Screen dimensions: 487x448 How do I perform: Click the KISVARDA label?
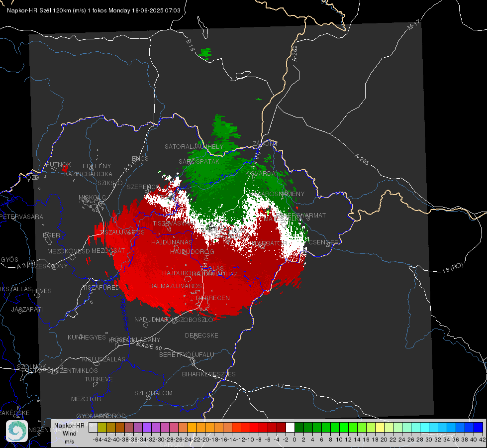coord(261,174)
